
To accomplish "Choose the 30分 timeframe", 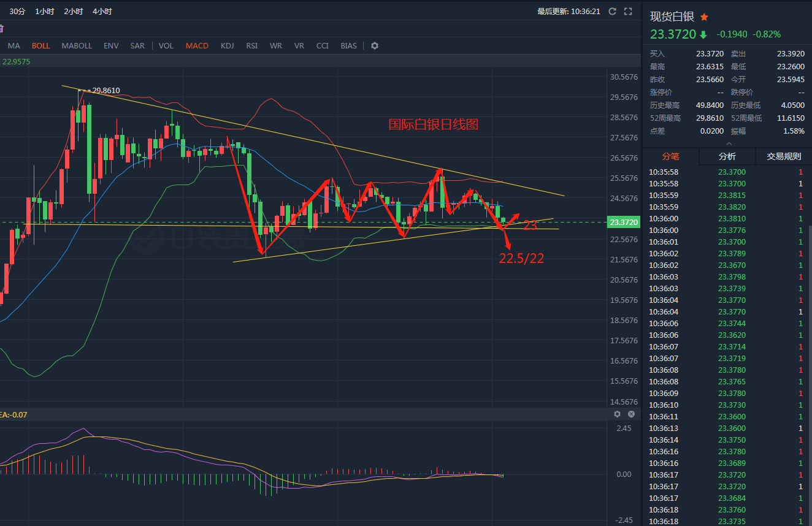I will coord(18,12).
